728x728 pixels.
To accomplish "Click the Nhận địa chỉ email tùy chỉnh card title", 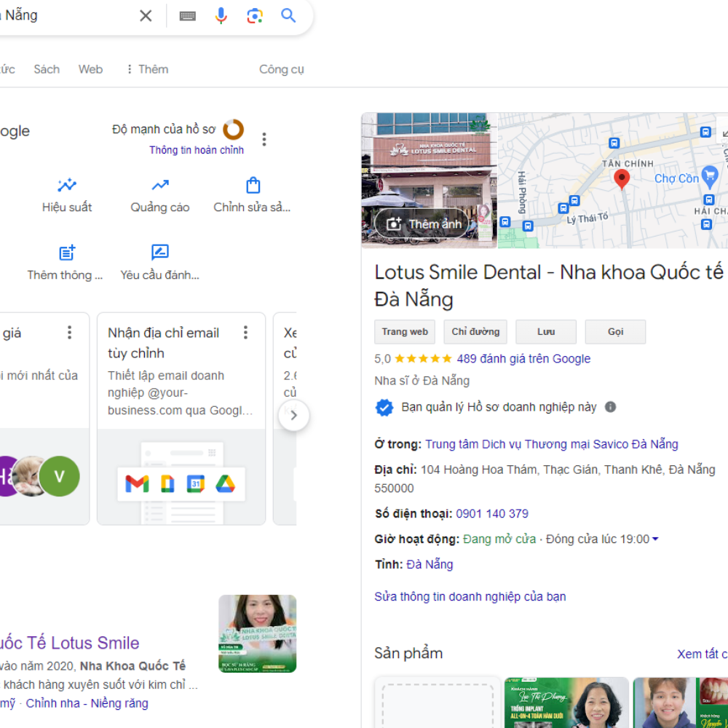I will point(163,343).
